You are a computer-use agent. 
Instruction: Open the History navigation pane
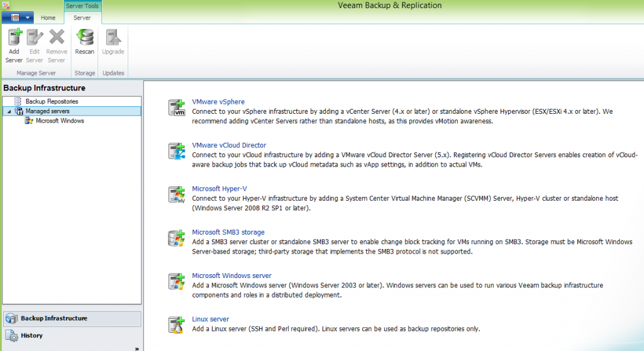[31, 335]
